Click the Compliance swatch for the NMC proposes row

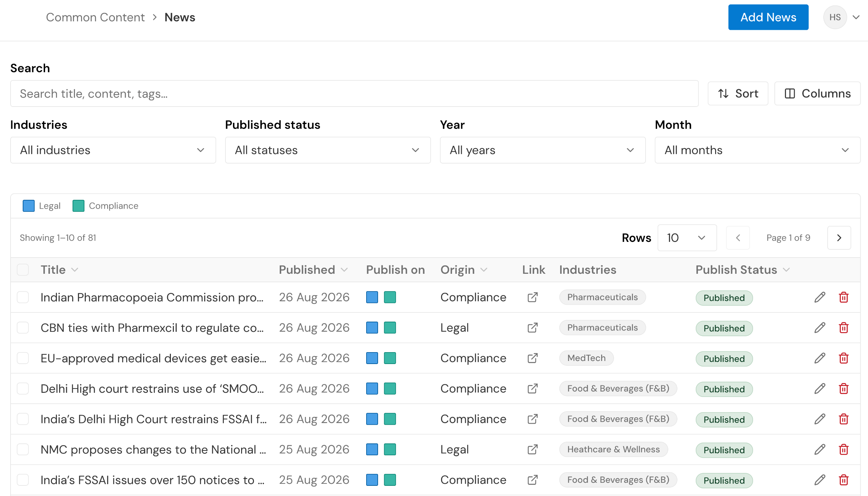point(390,449)
